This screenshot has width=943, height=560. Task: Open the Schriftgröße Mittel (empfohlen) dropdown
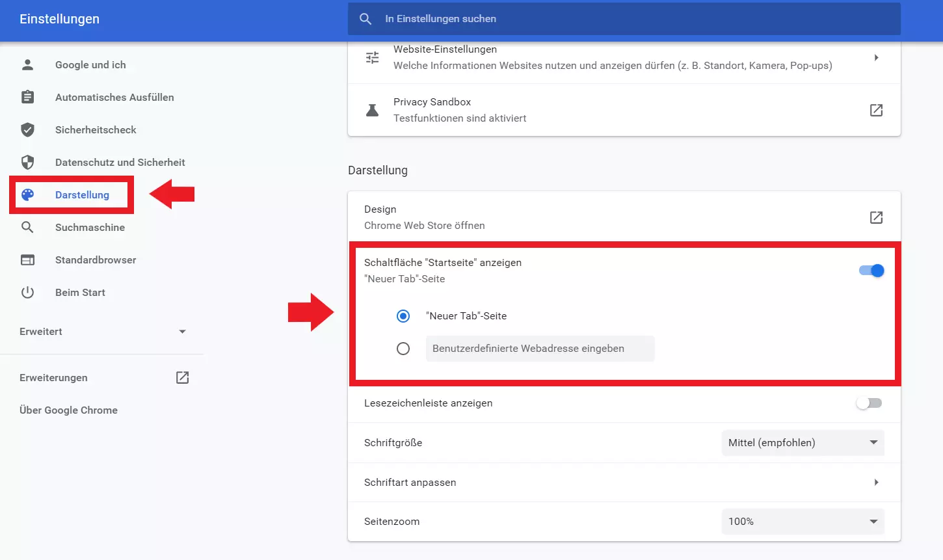click(x=803, y=442)
